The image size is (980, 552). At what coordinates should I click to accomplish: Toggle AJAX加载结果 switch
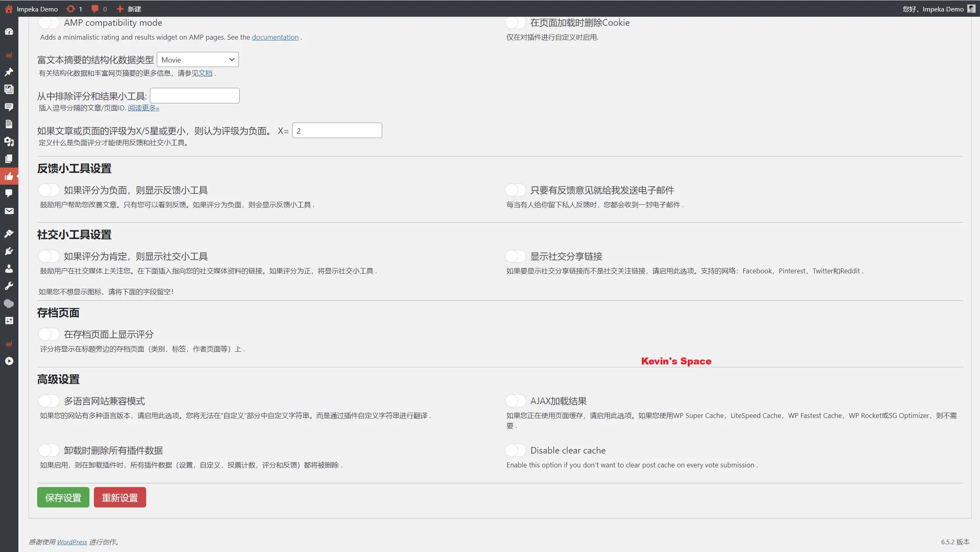(515, 400)
